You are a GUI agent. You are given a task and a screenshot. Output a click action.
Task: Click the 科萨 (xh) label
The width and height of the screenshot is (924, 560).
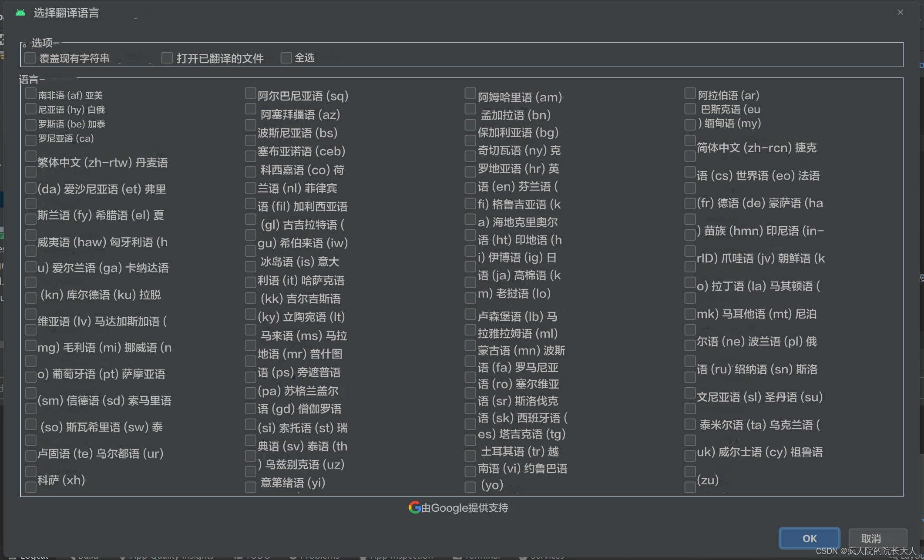pyautogui.click(x=61, y=480)
